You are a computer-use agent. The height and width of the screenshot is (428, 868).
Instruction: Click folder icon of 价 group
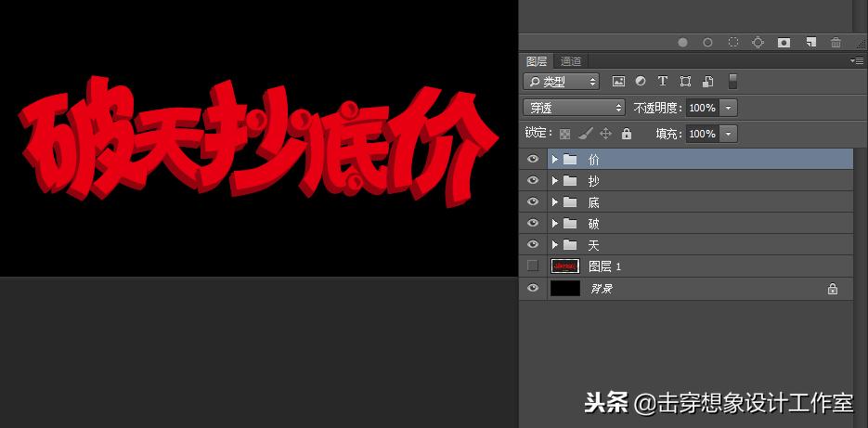[570, 160]
